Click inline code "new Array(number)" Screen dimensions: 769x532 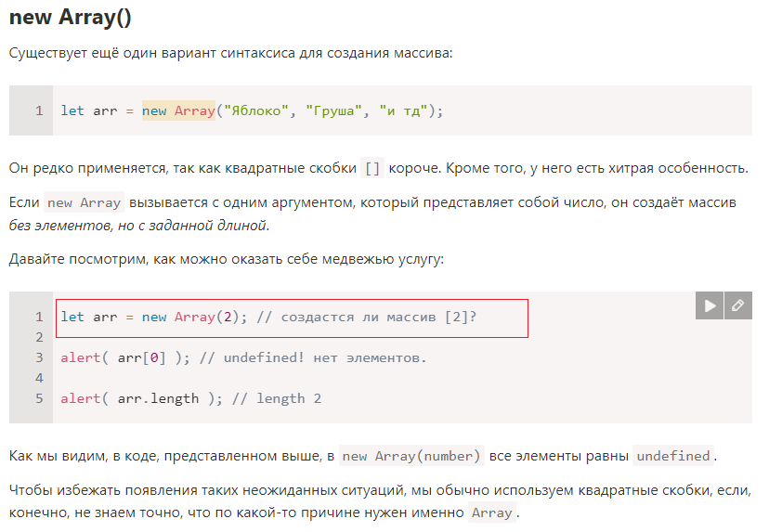click(411, 456)
